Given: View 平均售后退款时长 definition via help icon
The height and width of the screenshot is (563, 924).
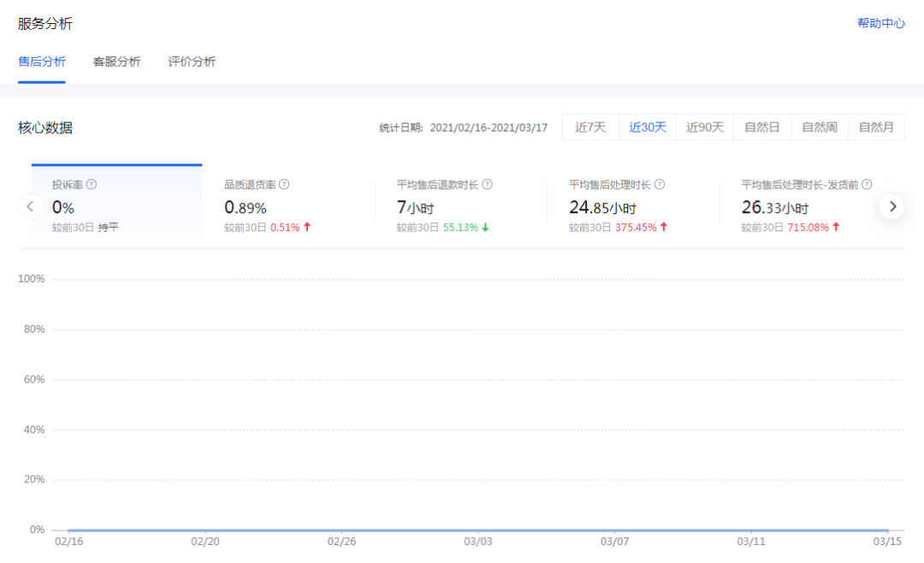Looking at the screenshot, I should coord(487,184).
